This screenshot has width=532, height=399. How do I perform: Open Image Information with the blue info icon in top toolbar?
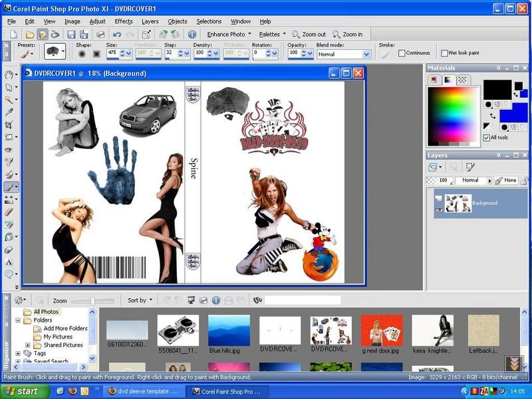192,35
